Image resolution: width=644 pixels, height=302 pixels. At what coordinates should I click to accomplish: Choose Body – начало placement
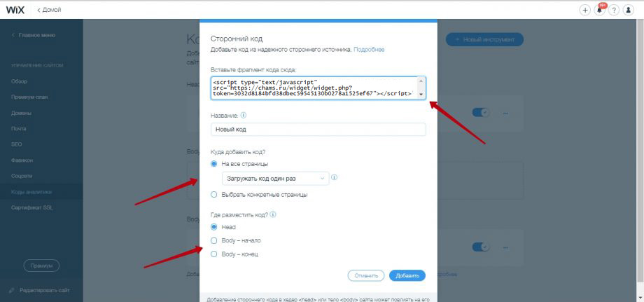point(236,240)
